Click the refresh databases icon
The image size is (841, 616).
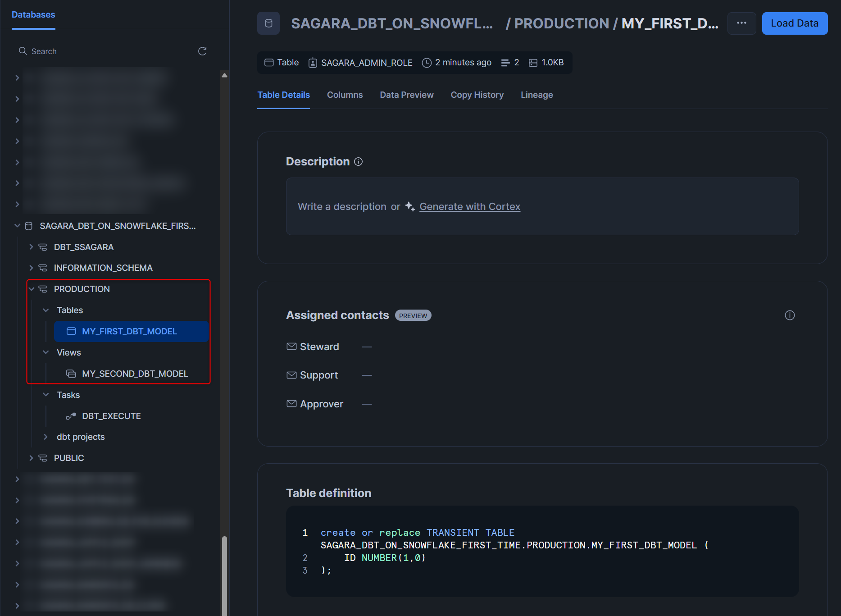(x=202, y=51)
